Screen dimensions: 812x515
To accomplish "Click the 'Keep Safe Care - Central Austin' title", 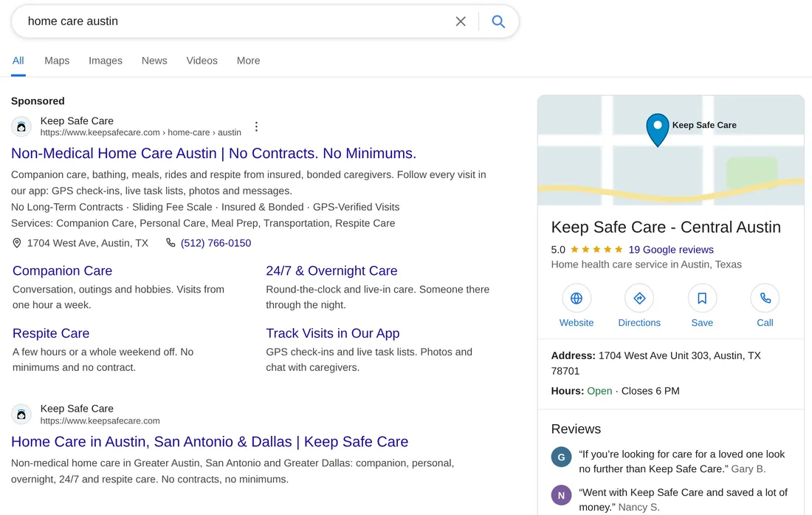I will (x=666, y=227).
